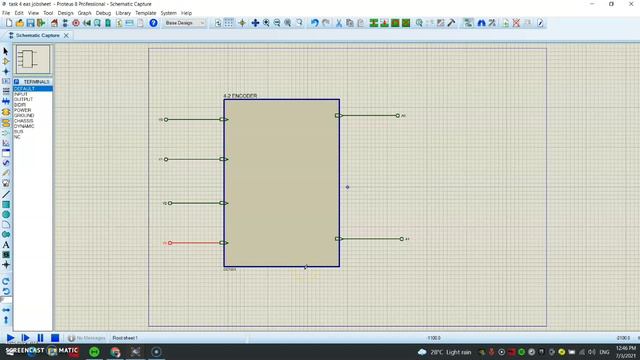The image size is (640, 360).
Task: Select the 2D Graphics Arc tool
Action: point(6,224)
